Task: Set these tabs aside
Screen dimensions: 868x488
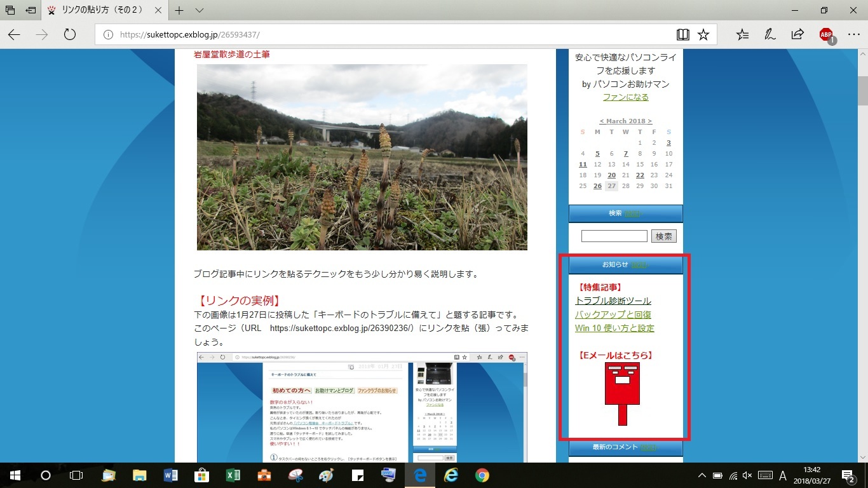Action: point(30,10)
